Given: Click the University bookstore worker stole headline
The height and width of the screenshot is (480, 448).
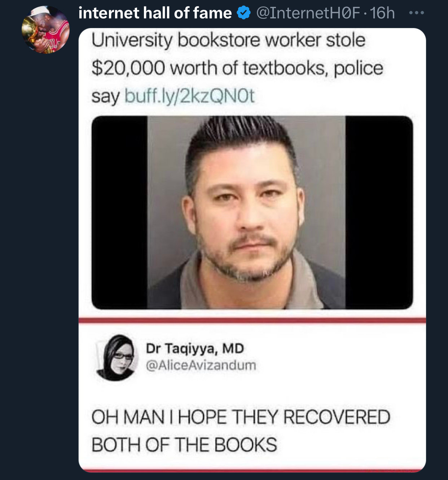Looking at the screenshot, I should click(228, 40).
